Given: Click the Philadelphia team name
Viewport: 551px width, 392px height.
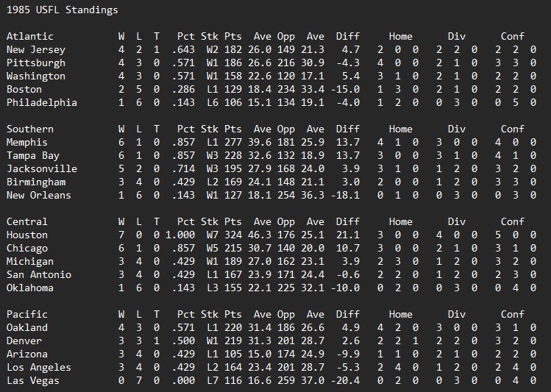Looking at the screenshot, I should click(x=41, y=102).
